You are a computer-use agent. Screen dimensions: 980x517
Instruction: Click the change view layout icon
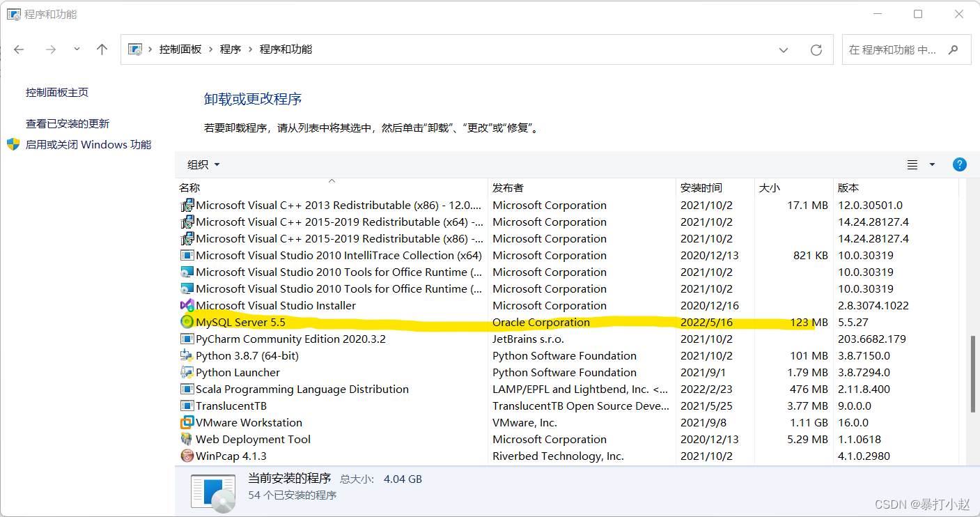[x=912, y=164]
